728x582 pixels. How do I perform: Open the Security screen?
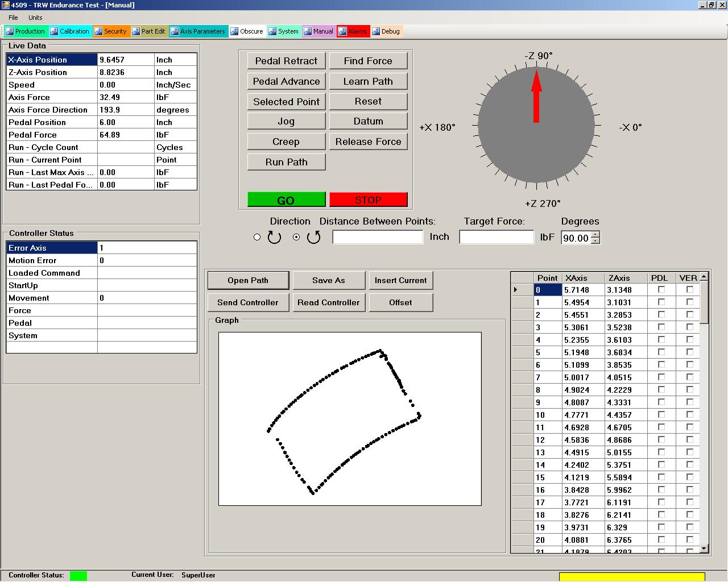point(111,31)
